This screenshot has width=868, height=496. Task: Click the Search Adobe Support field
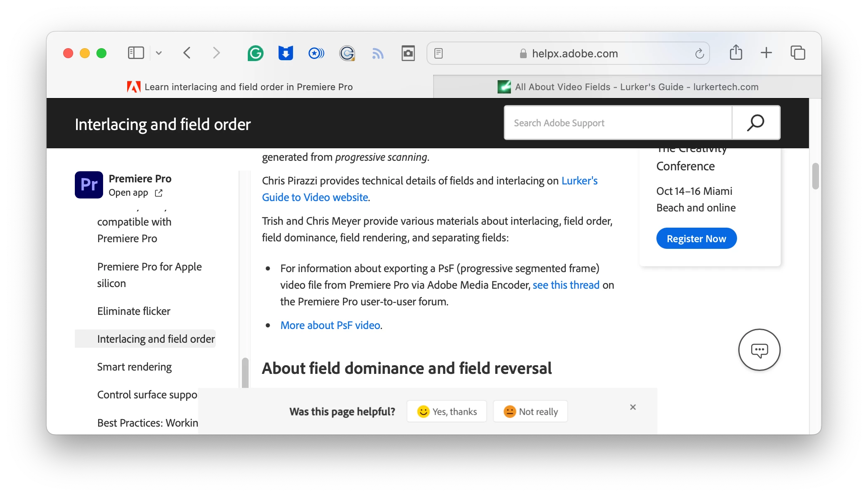618,123
